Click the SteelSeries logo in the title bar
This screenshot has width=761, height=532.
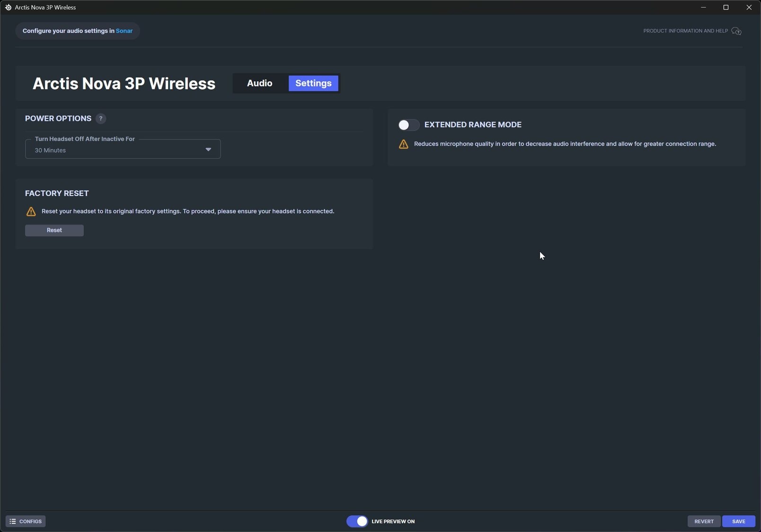pos(8,7)
